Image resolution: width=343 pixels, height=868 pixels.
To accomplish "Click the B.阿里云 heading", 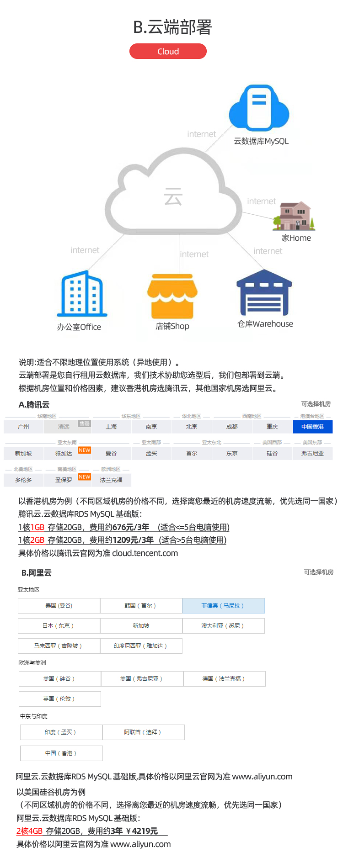I will pos(36,573).
